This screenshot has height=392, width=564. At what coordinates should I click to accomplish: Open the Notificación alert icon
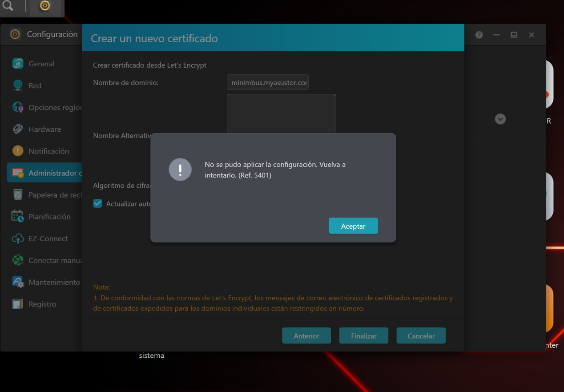pos(18,151)
